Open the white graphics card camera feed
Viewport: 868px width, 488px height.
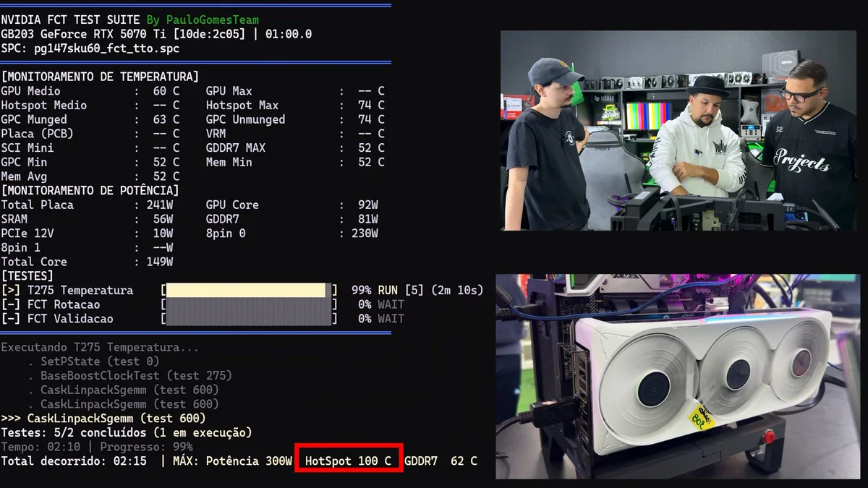(677, 376)
